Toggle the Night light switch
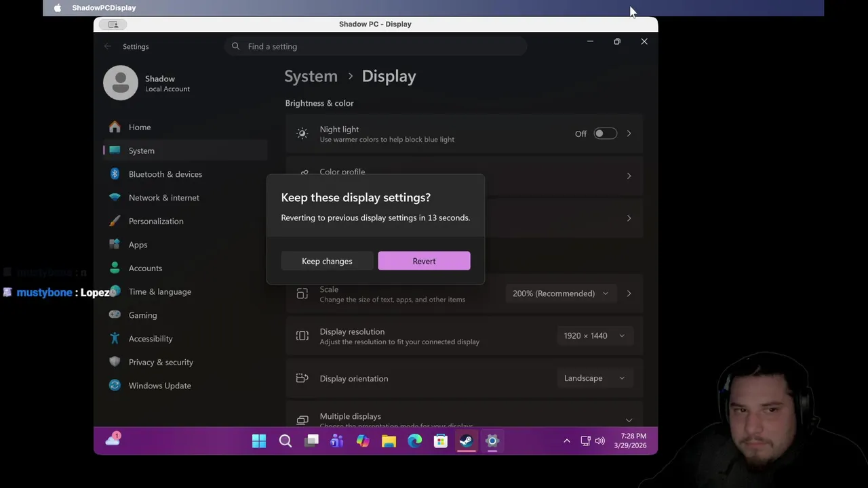Image resolution: width=868 pixels, height=488 pixels. pos(605,134)
